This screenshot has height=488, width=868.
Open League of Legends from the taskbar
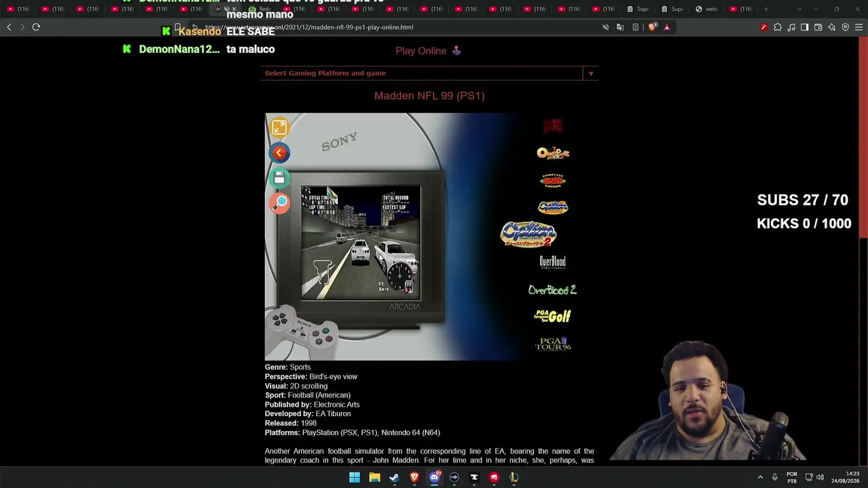(514, 477)
